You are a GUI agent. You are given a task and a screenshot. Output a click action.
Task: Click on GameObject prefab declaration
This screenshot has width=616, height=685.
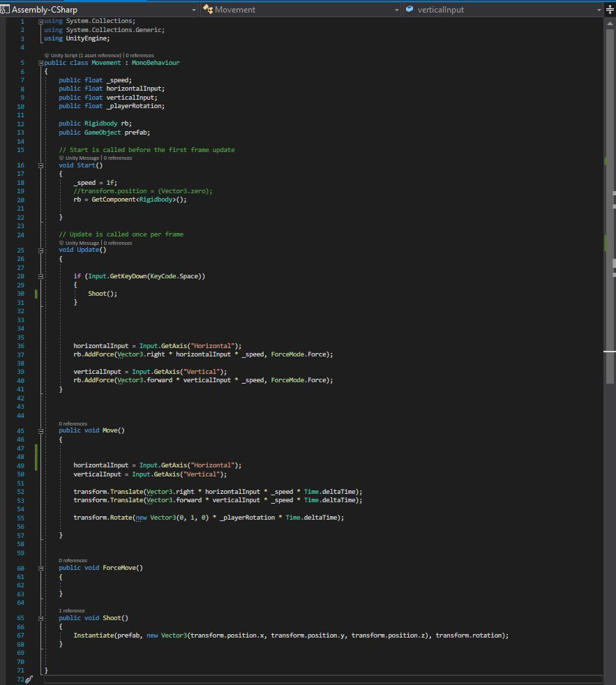[105, 133]
